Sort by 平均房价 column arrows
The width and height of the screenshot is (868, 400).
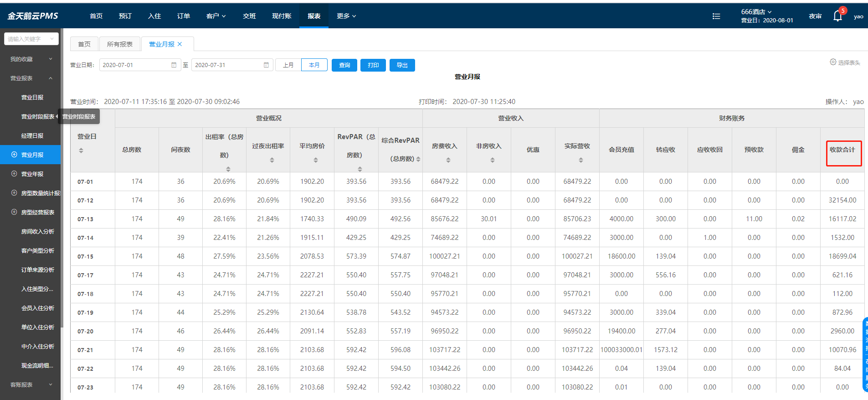316,160
